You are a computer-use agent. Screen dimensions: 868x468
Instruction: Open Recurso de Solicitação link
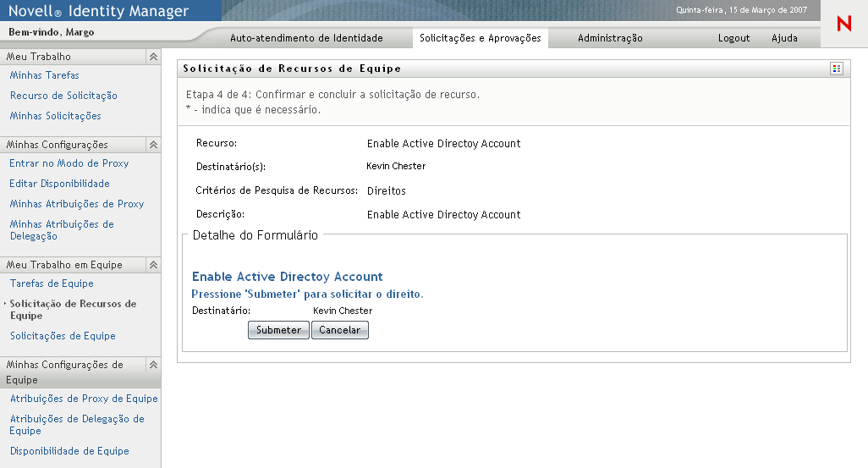click(63, 96)
